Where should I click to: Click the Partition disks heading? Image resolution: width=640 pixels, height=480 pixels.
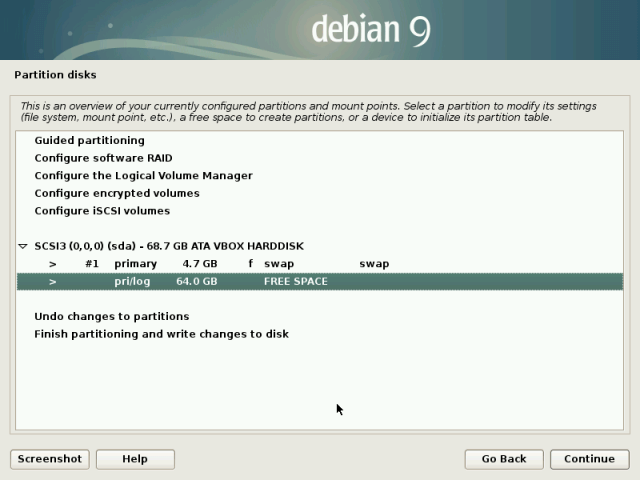tap(56, 75)
